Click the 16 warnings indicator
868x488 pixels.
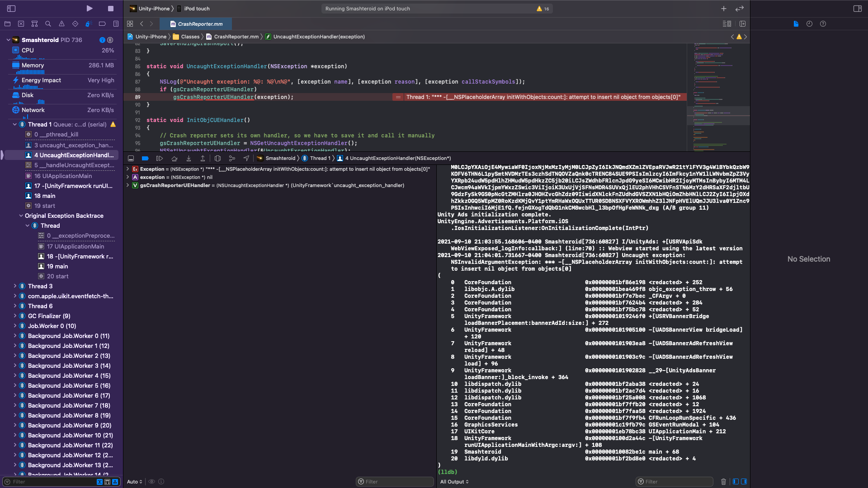coord(542,9)
